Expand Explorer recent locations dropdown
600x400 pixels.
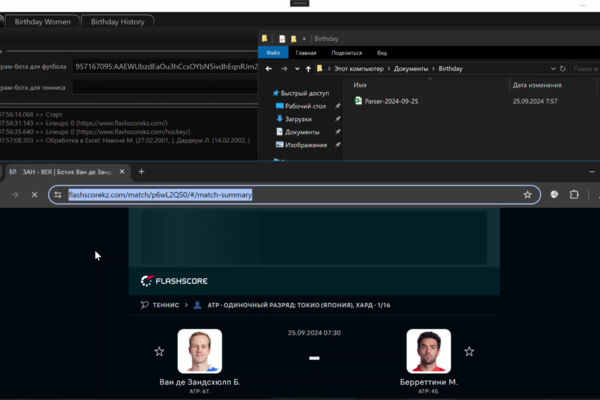297,69
